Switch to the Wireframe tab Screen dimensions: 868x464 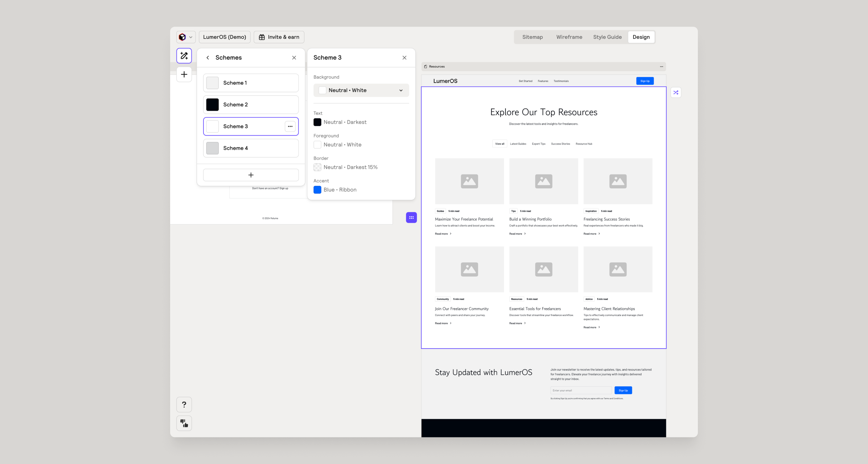tap(569, 37)
